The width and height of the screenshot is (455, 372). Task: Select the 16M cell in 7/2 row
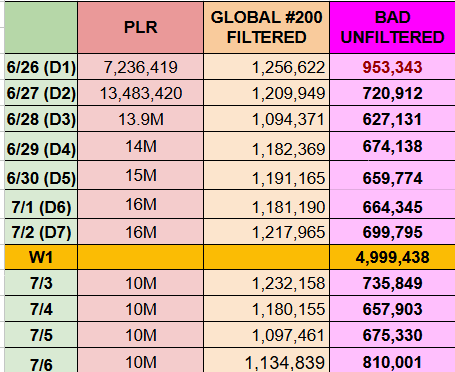(x=140, y=232)
